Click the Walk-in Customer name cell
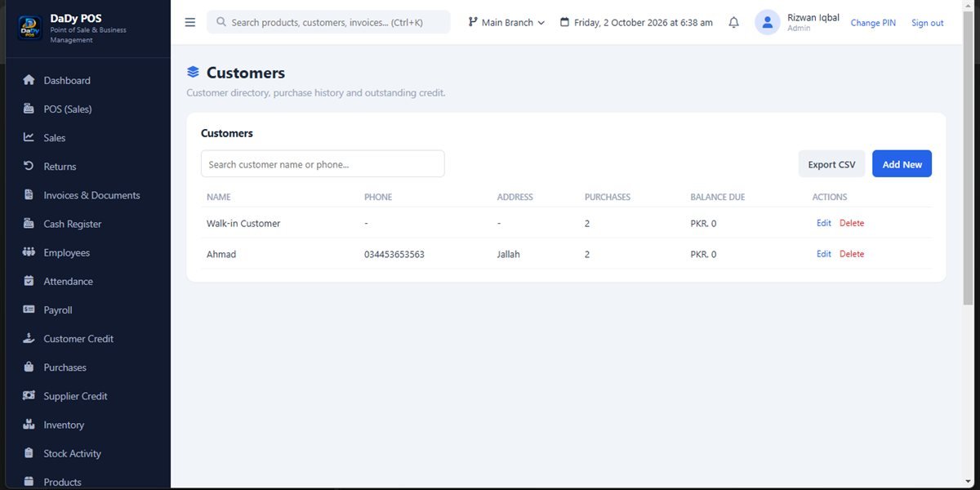The image size is (980, 490). click(243, 223)
